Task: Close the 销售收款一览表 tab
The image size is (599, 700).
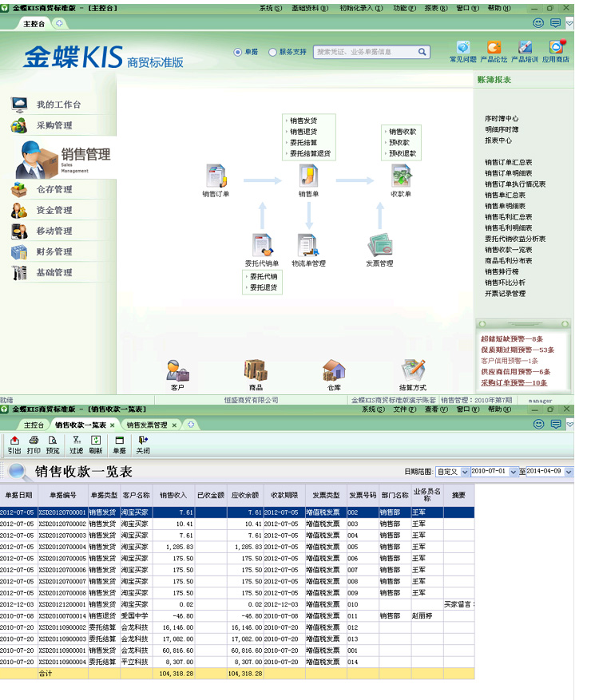Action: [112, 425]
